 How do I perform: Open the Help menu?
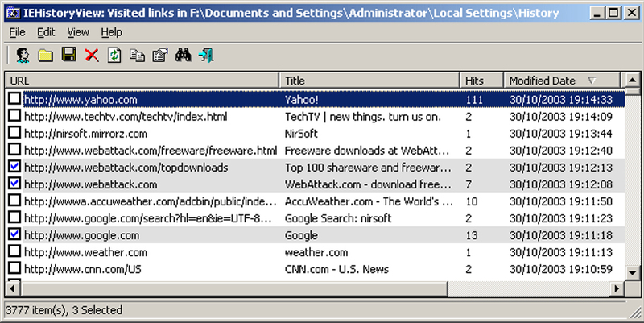click(x=111, y=32)
